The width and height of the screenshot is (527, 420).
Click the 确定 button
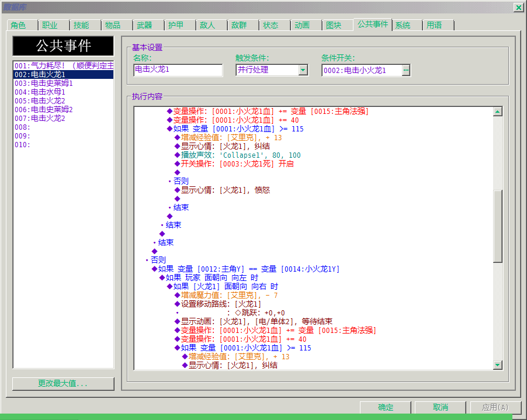pyautogui.click(x=386, y=408)
